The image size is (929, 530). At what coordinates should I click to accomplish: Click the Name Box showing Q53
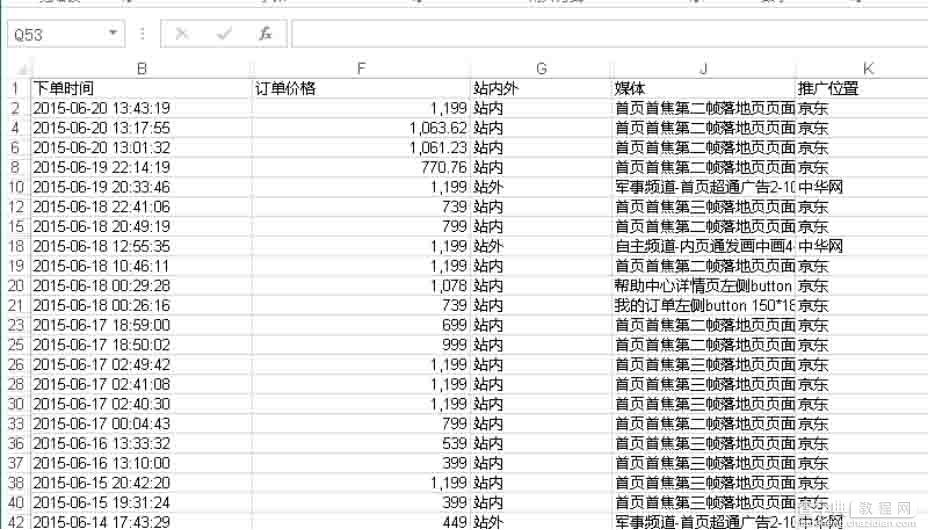[x=65, y=34]
